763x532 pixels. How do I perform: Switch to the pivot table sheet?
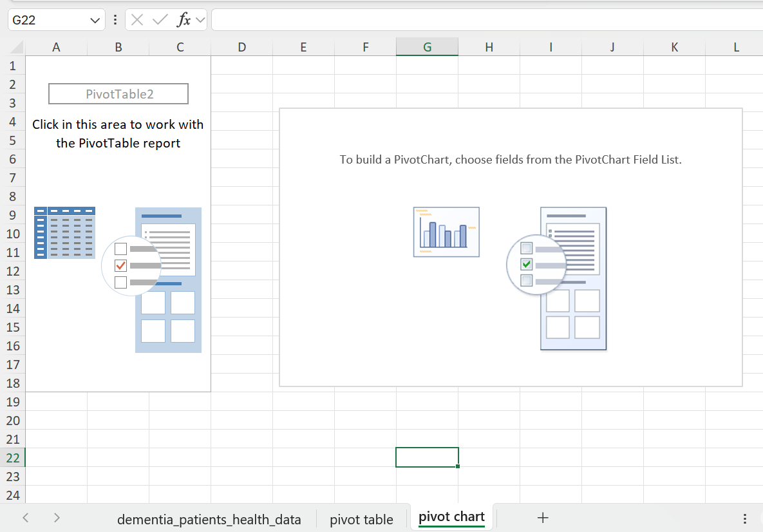click(x=361, y=518)
